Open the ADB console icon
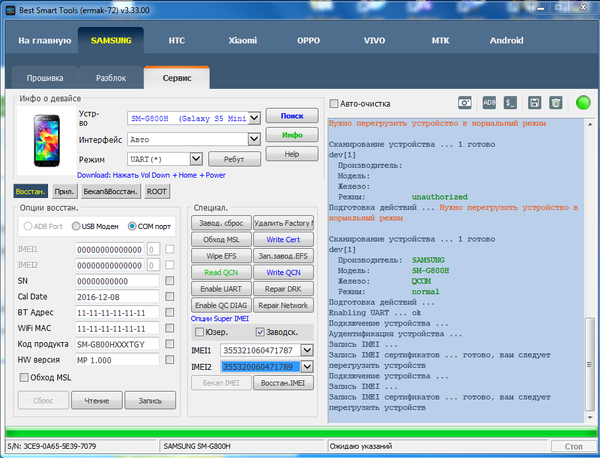The width and height of the screenshot is (600, 458). [489, 102]
